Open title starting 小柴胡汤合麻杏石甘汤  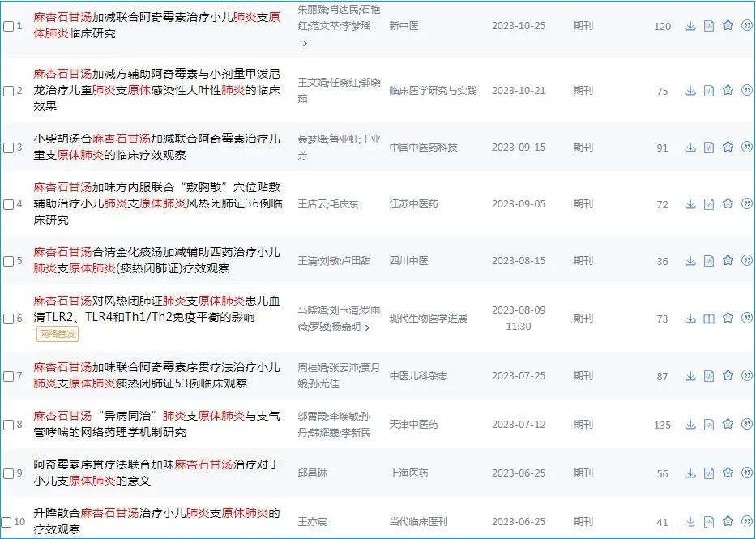(x=156, y=147)
